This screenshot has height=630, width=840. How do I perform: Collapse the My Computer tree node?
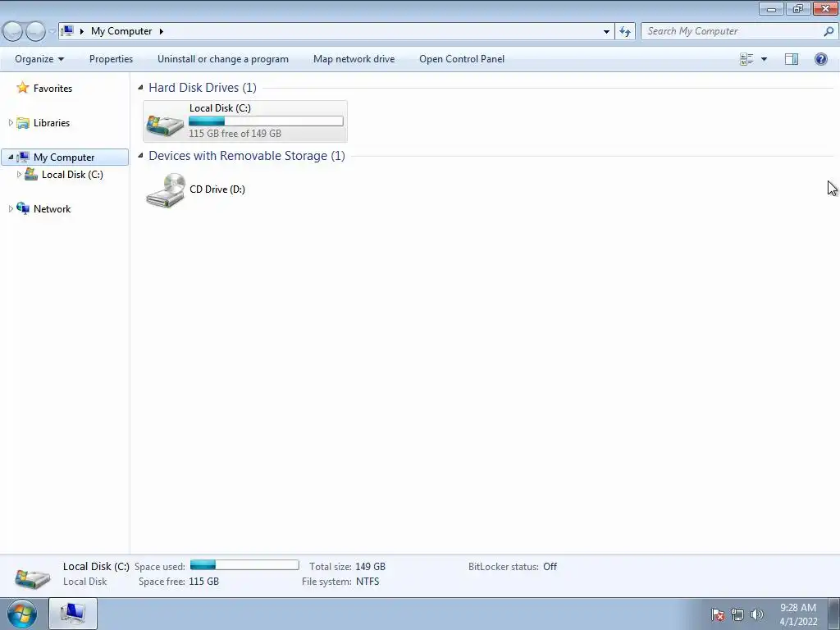[11, 157]
